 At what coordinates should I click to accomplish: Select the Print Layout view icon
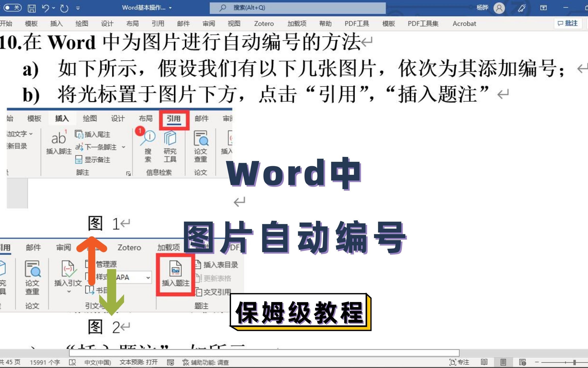(503, 362)
